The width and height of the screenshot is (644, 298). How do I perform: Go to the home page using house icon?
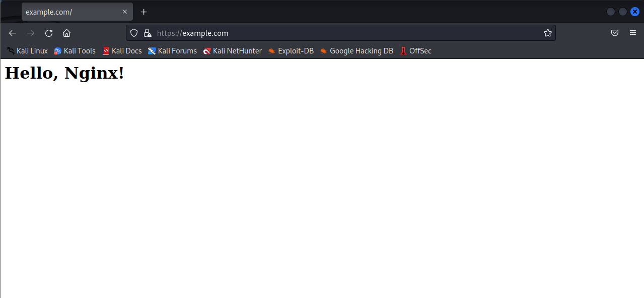tap(66, 33)
